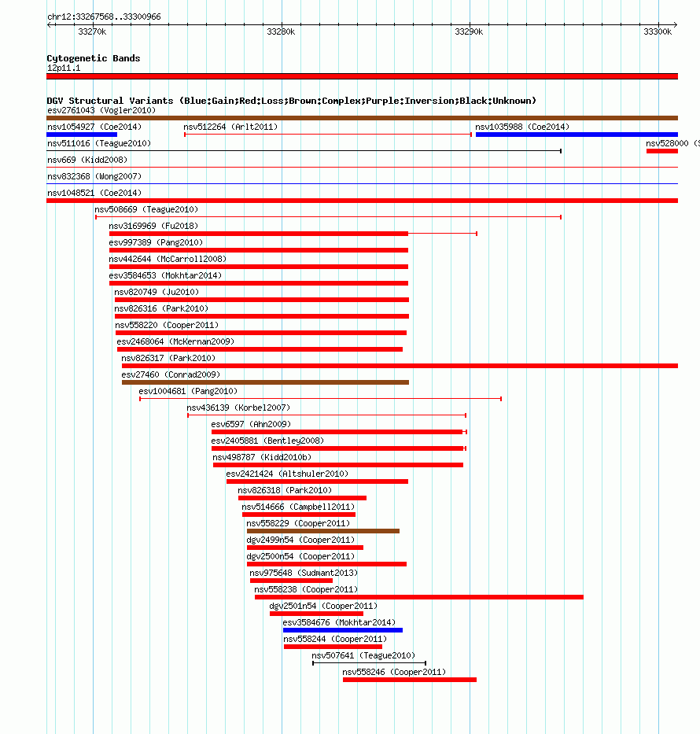Click nsv514666 (Campbell2011) label

tap(298, 507)
